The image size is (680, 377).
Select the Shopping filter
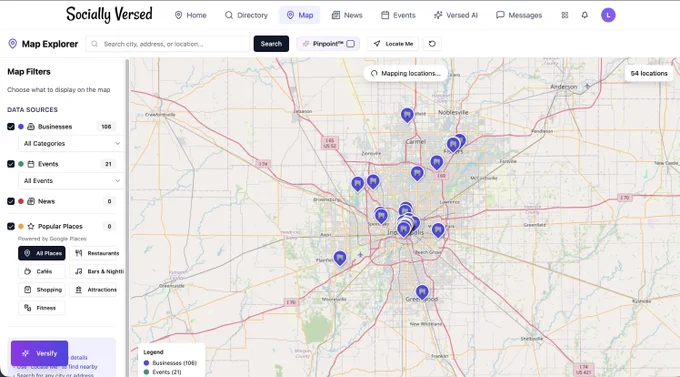pos(42,290)
